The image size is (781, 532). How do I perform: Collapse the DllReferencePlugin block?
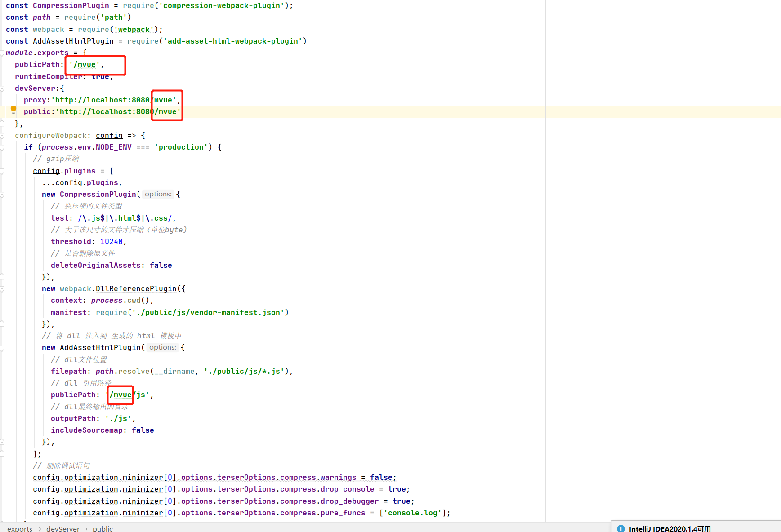click(x=2, y=289)
